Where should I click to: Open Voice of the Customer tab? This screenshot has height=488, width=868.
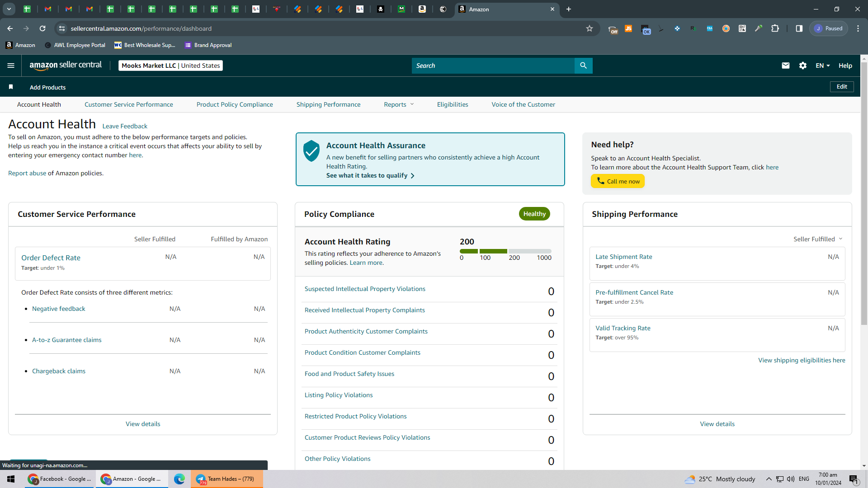coord(523,104)
